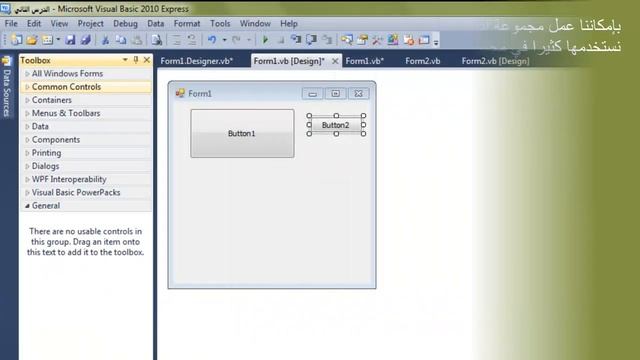The height and width of the screenshot is (360, 640).
Task: Select Button2 on the Form1 designer
Action: 336,125
